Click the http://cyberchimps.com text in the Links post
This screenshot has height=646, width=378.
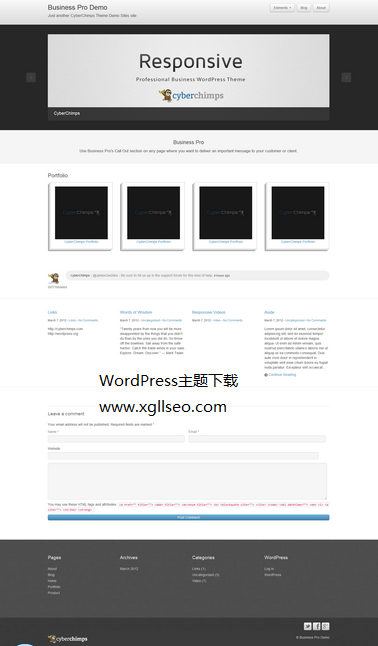(x=65, y=329)
